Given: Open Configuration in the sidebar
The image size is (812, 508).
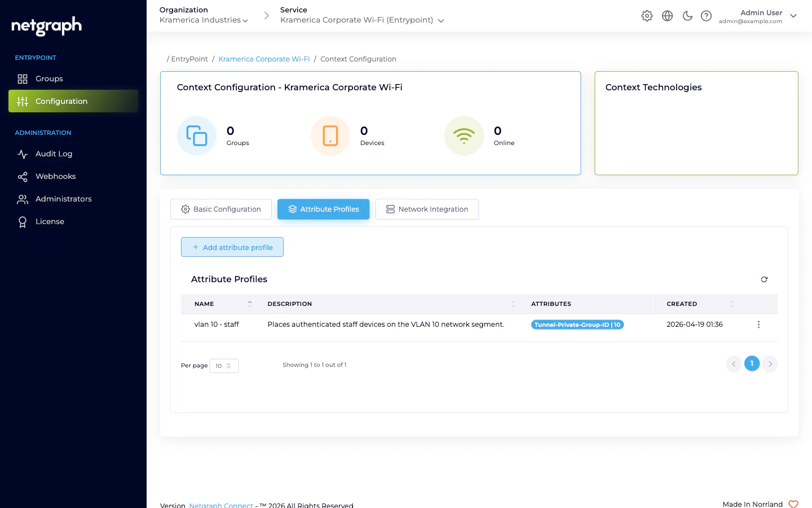Looking at the screenshot, I should [x=73, y=101].
